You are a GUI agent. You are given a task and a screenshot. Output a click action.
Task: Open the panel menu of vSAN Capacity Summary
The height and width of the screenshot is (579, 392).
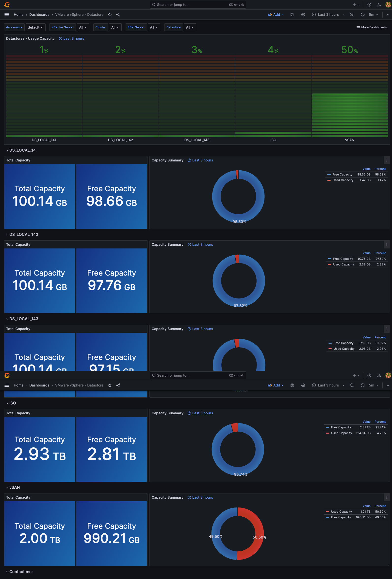pos(387,497)
